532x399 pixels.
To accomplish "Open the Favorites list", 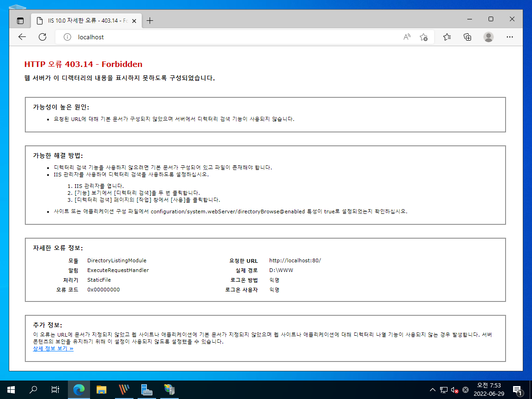I will pyautogui.click(x=447, y=37).
